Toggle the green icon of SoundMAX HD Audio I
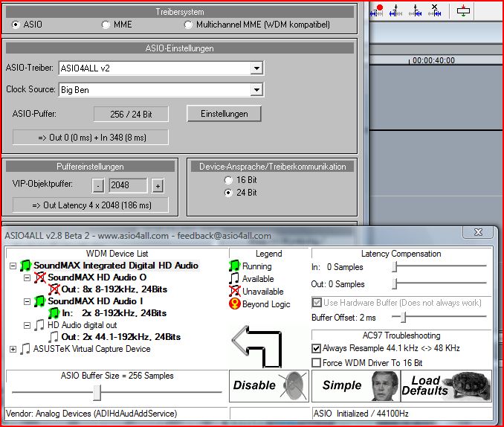This screenshot has width=504, height=427. [40, 301]
